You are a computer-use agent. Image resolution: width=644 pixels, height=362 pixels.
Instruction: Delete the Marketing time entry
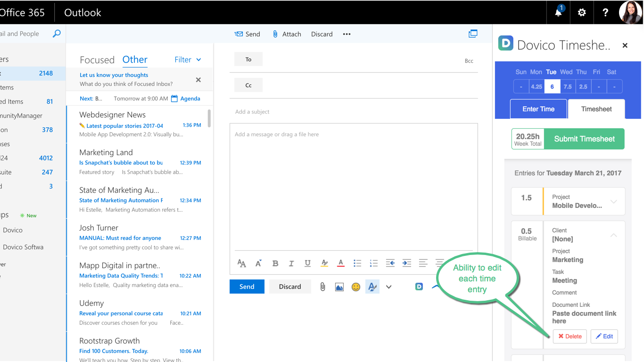tap(570, 336)
